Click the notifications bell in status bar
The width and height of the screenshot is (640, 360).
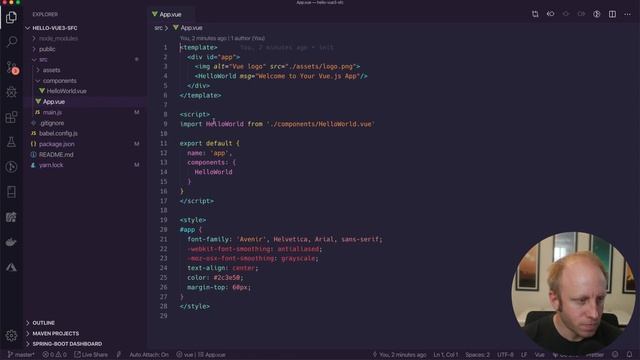(x=629, y=354)
